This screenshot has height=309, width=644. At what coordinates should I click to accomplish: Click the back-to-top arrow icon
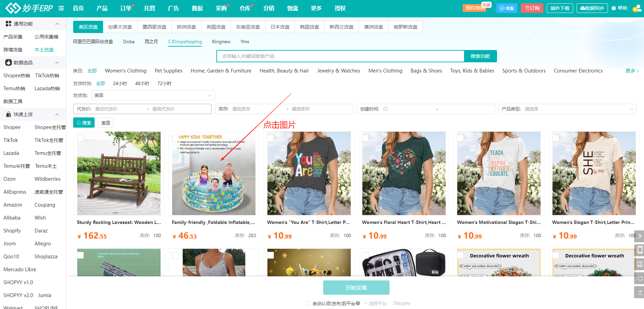pyautogui.click(x=640, y=292)
